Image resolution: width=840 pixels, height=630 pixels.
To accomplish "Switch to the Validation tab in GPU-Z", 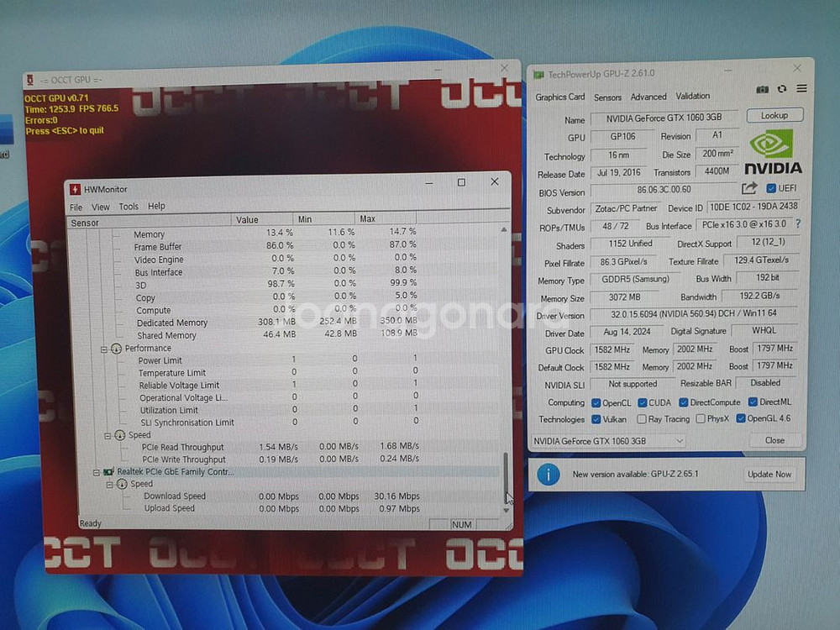I will click(x=693, y=97).
